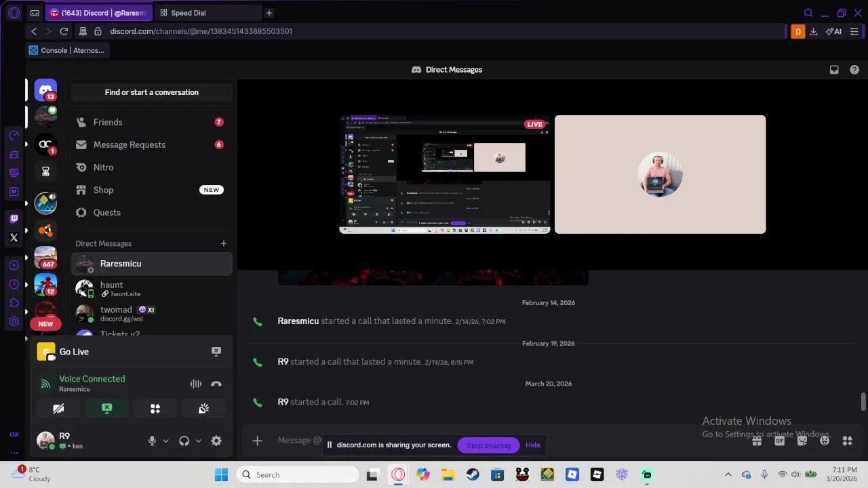Open File Explorer from taskbar

[448, 474]
